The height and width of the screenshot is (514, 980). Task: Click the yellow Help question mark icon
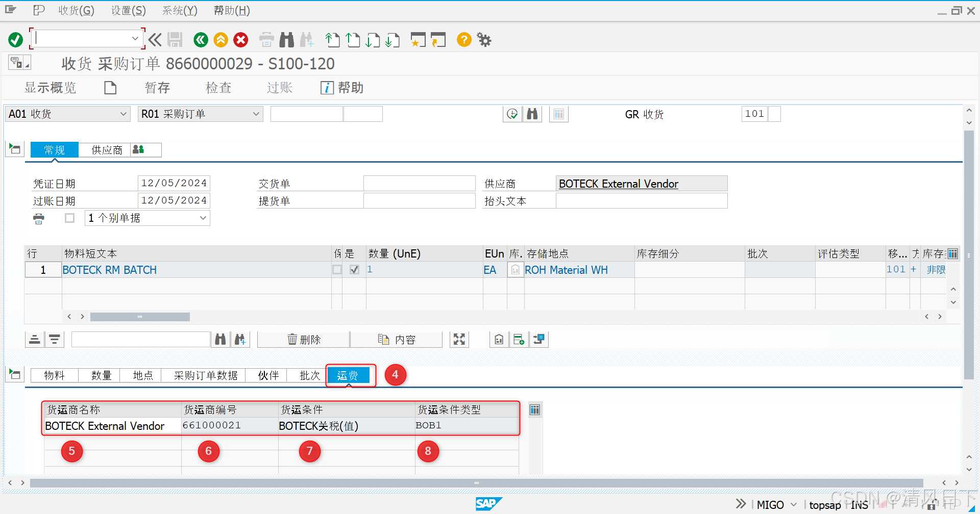tap(464, 40)
